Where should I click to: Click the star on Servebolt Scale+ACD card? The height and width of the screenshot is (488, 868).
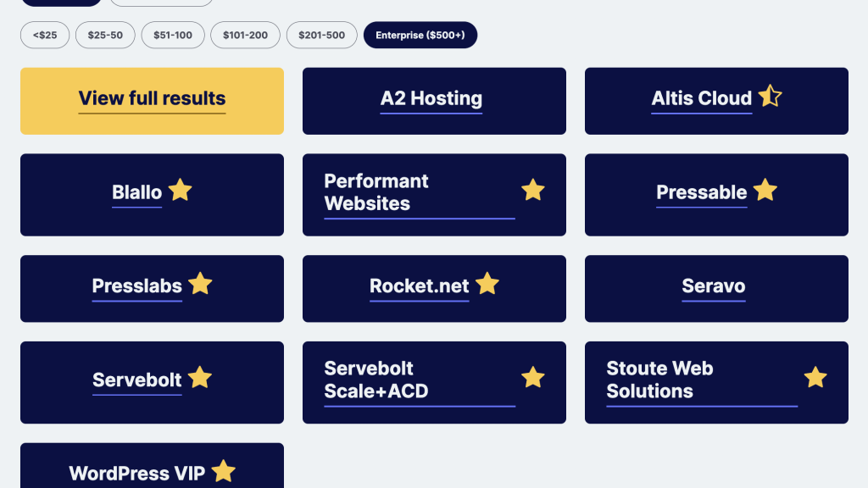[533, 378]
